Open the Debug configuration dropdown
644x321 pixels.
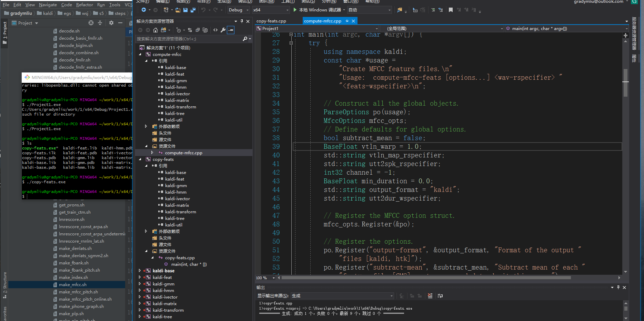pos(239,10)
